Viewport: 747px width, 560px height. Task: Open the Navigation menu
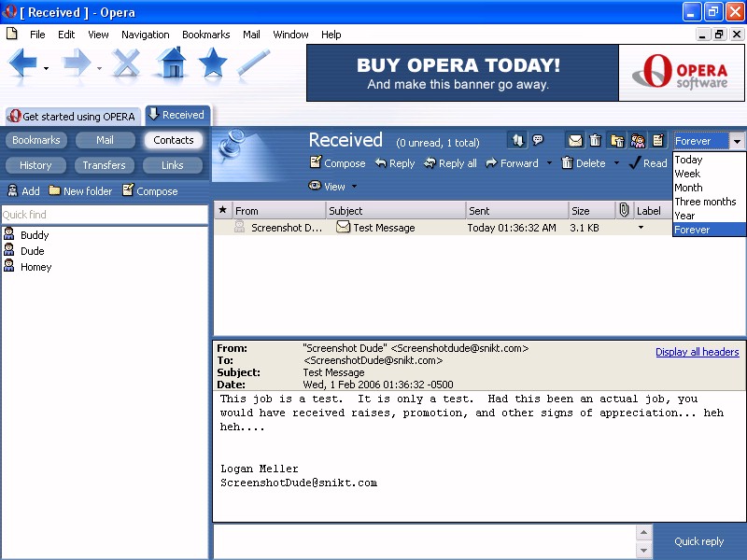(x=145, y=35)
